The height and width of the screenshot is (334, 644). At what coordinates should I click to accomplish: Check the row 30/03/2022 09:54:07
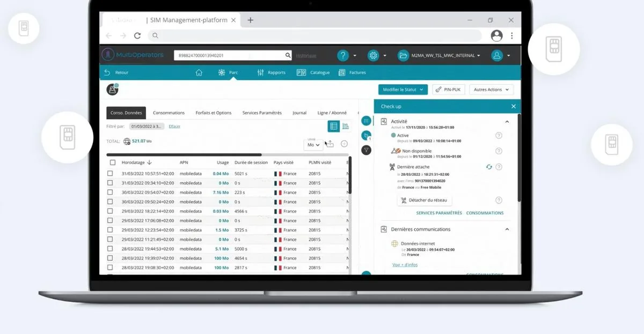pyautogui.click(x=110, y=192)
